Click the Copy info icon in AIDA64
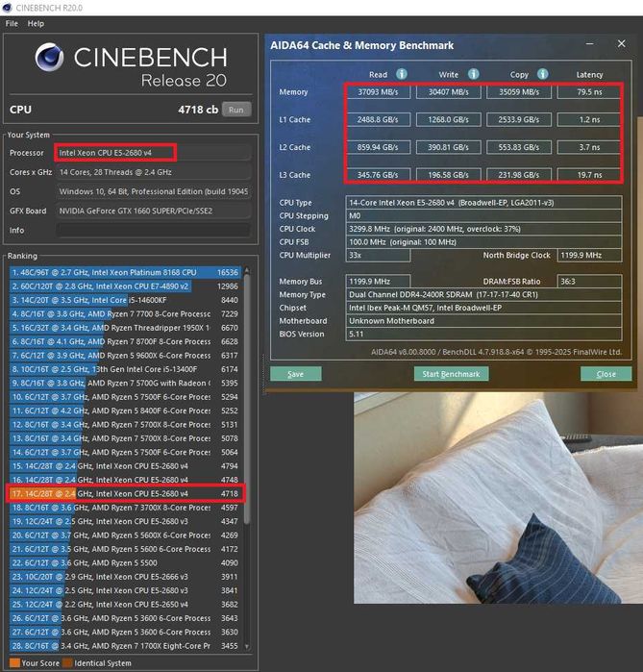This screenshot has width=643, height=672. (x=542, y=74)
